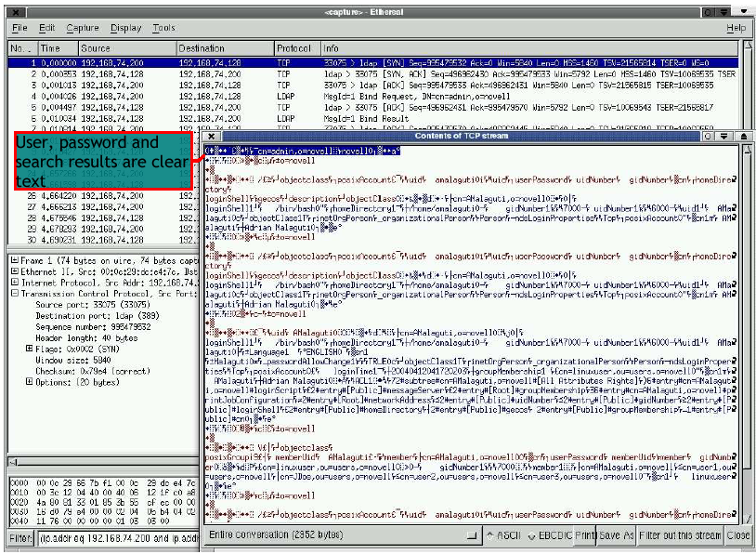Viewport: 756px width, 554px height.
Task: Select the Checksum: 0x79e4 line
Action: coord(93,371)
